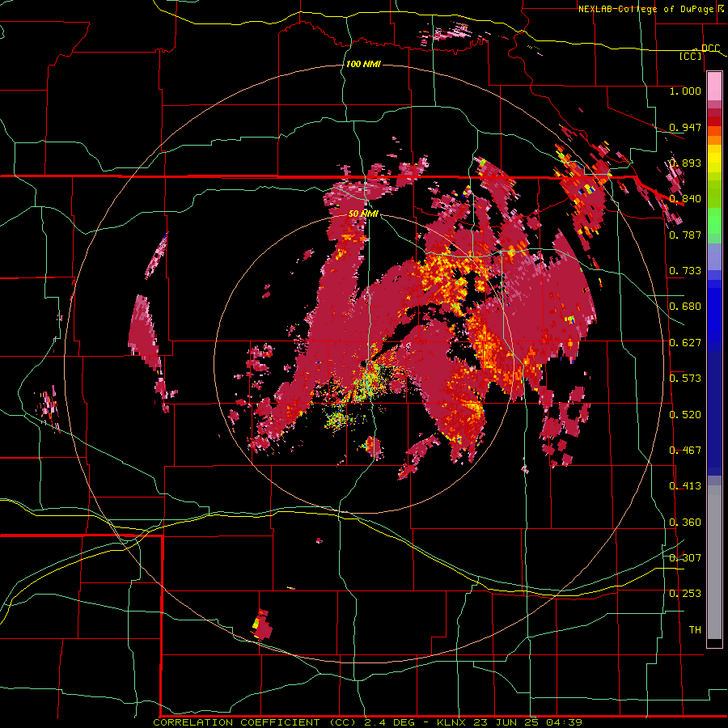728x728 pixels.
Task: Click the isolated echo cell near the southern range ring
Action: [262, 625]
